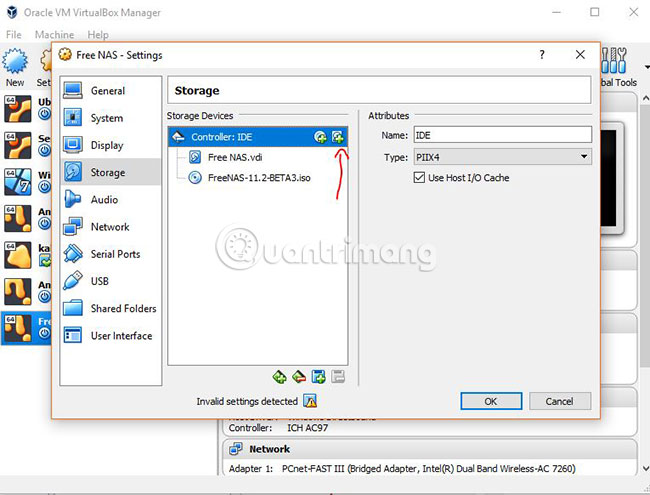Click the add new storage controller icon
This screenshot has width=650, height=495.
point(280,377)
